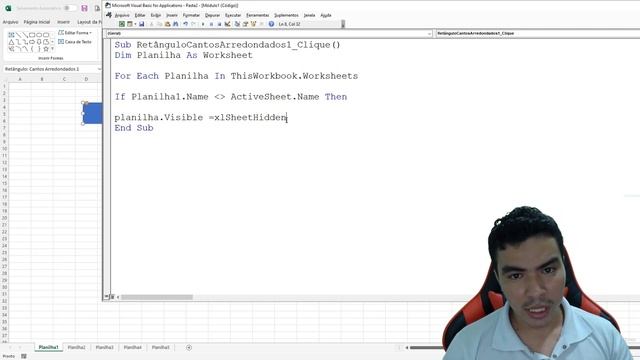Open the Editar menu in VBA editor

click(140, 15)
